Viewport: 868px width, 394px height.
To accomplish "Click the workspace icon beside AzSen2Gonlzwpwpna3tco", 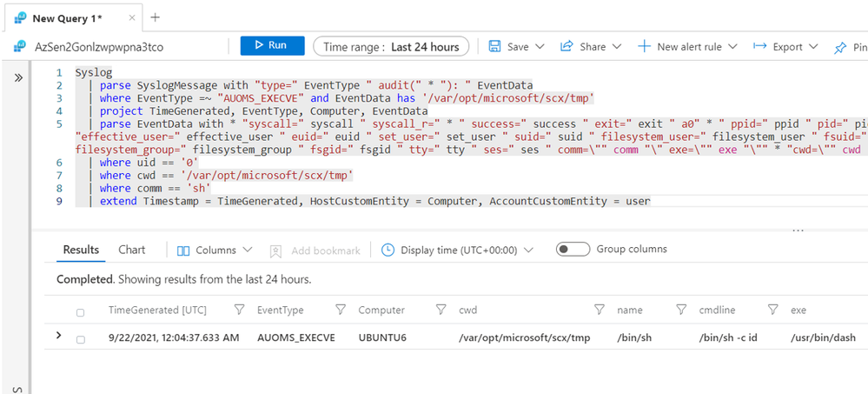I will (x=21, y=47).
